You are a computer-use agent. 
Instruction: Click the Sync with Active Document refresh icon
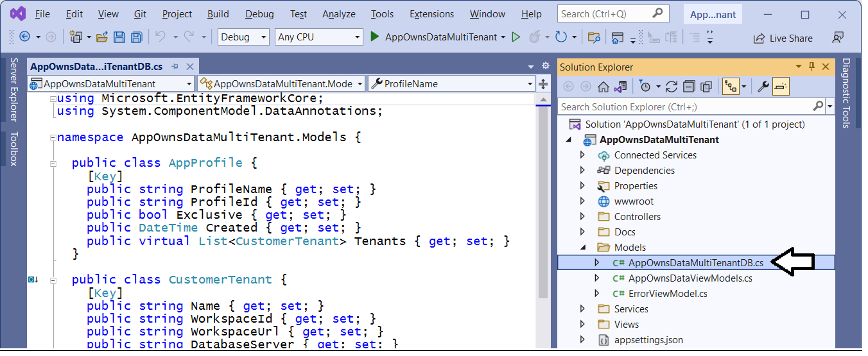click(x=672, y=87)
